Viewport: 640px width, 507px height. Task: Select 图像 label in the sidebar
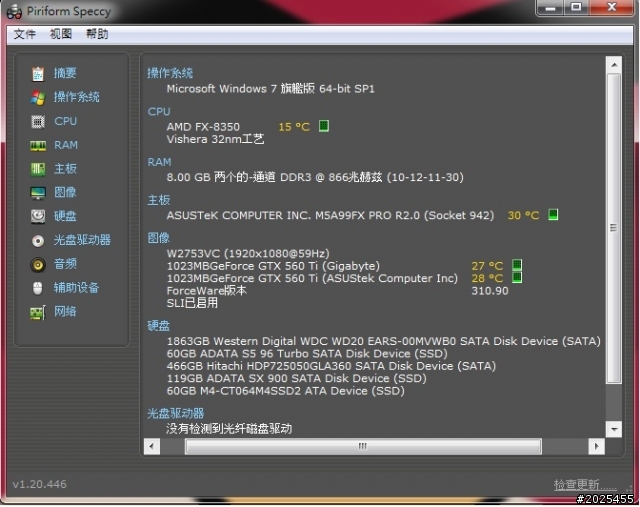point(65,192)
